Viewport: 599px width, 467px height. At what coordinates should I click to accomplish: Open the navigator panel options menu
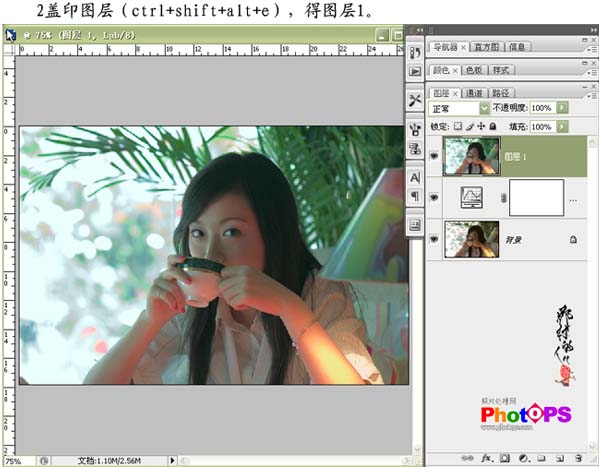click(x=592, y=49)
